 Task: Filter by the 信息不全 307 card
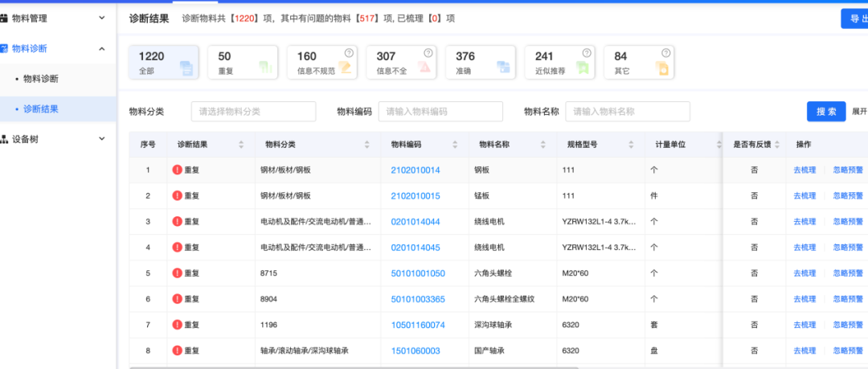401,63
